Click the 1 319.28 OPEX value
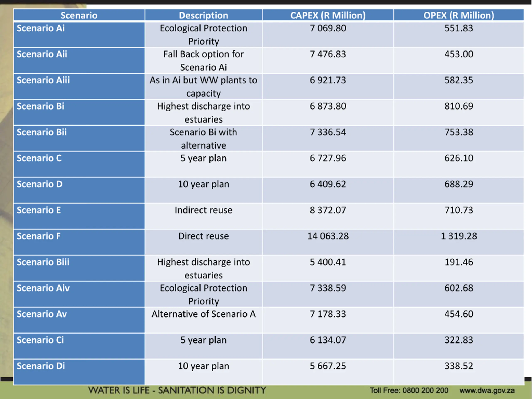Viewport: 532px width, 399px height. (459, 236)
